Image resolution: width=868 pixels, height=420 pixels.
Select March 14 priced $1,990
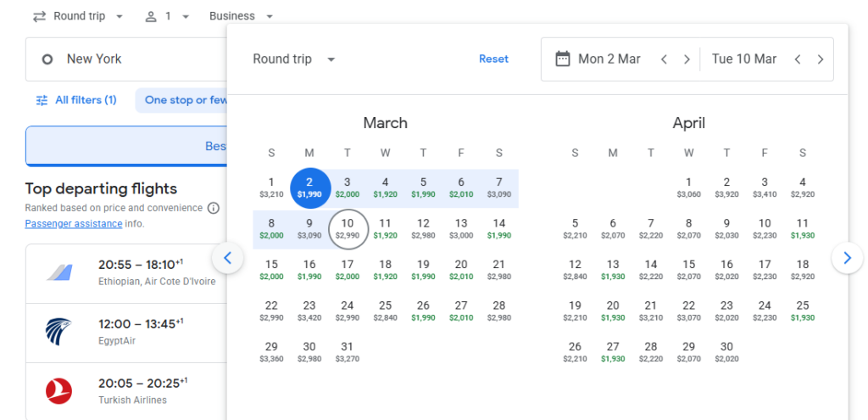coord(498,229)
